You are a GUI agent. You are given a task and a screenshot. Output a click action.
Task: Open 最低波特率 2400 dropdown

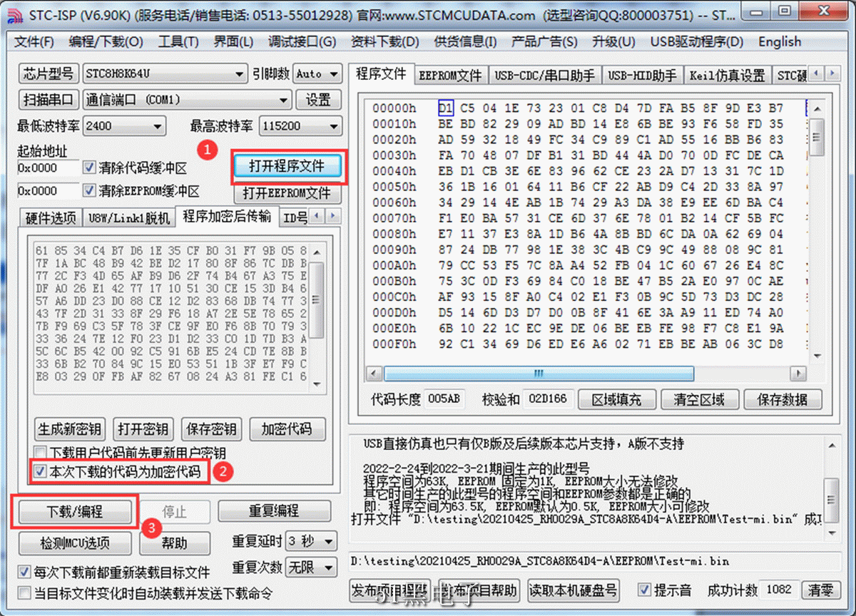pos(124,125)
